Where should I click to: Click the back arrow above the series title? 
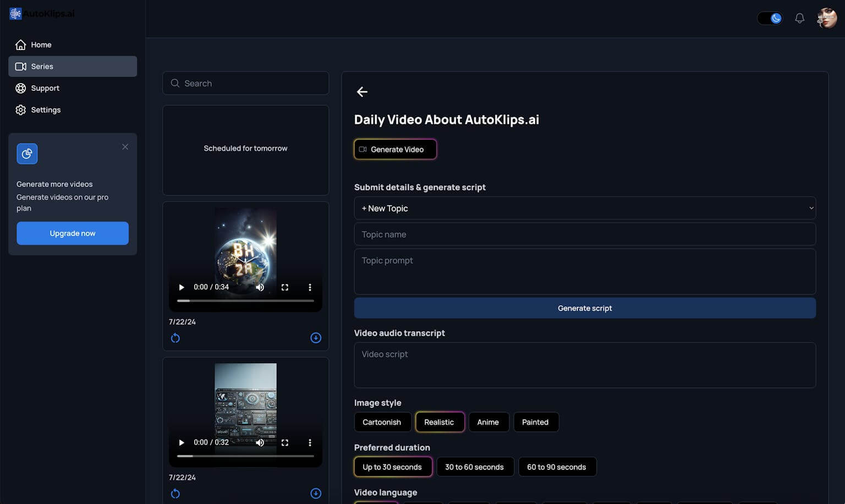(x=362, y=92)
